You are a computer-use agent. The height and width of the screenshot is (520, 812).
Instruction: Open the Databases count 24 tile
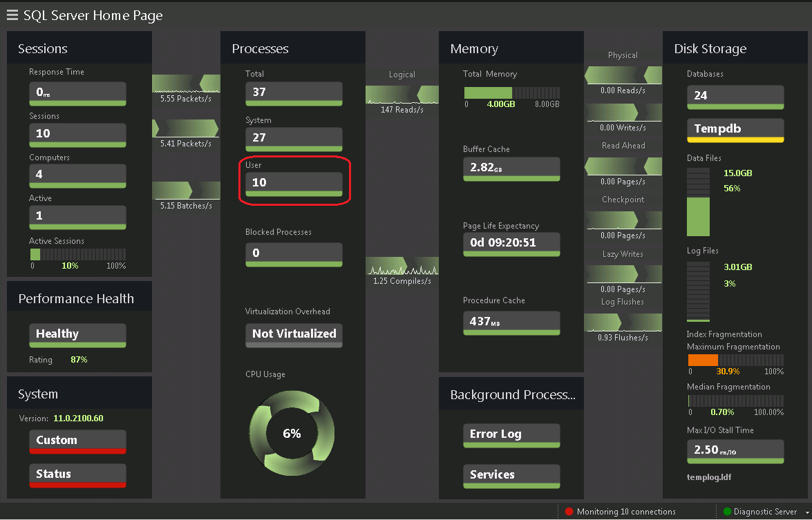point(735,97)
